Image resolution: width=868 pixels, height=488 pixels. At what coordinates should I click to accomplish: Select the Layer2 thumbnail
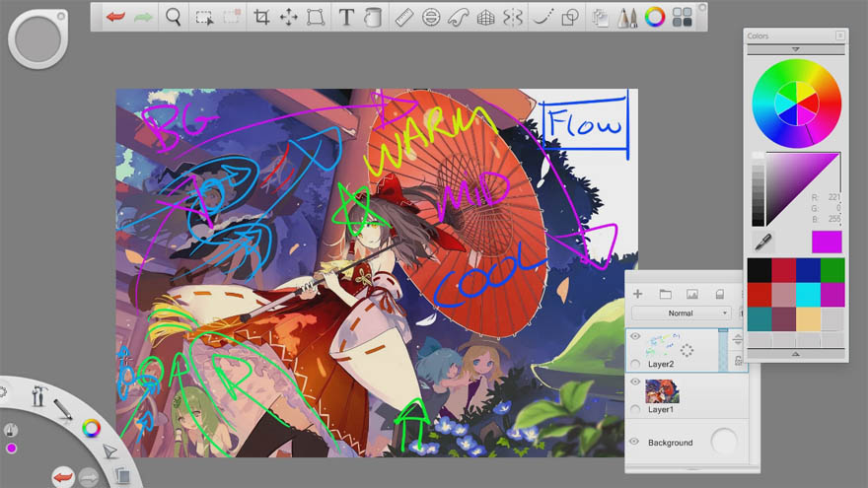coord(663,346)
